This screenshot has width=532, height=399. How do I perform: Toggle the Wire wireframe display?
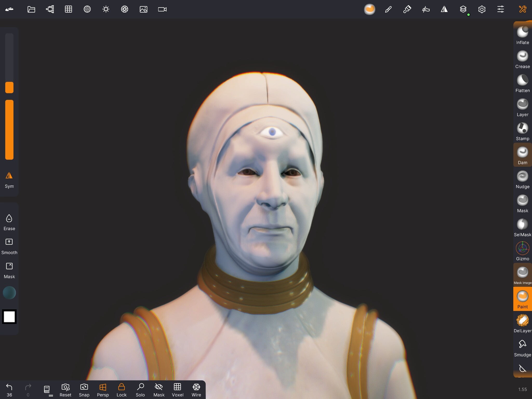pos(196,390)
